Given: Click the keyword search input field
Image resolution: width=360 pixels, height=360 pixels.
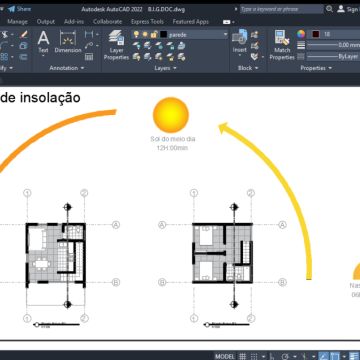Looking at the screenshot, I should pyautogui.click(x=282, y=9).
